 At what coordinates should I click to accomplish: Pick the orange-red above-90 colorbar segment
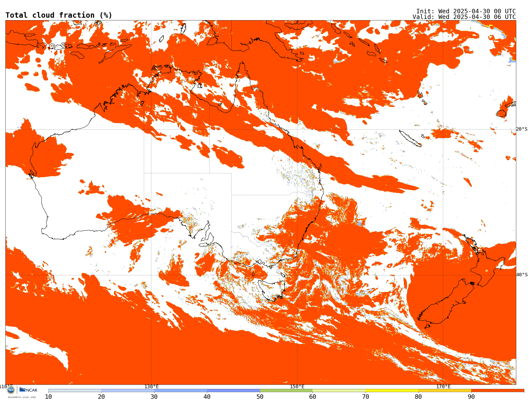(x=498, y=391)
